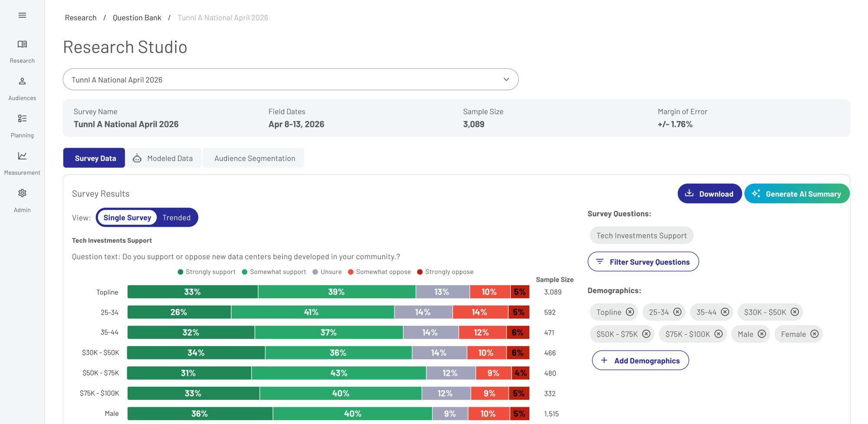Download the survey results
The image size is (868, 424).
[710, 194]
